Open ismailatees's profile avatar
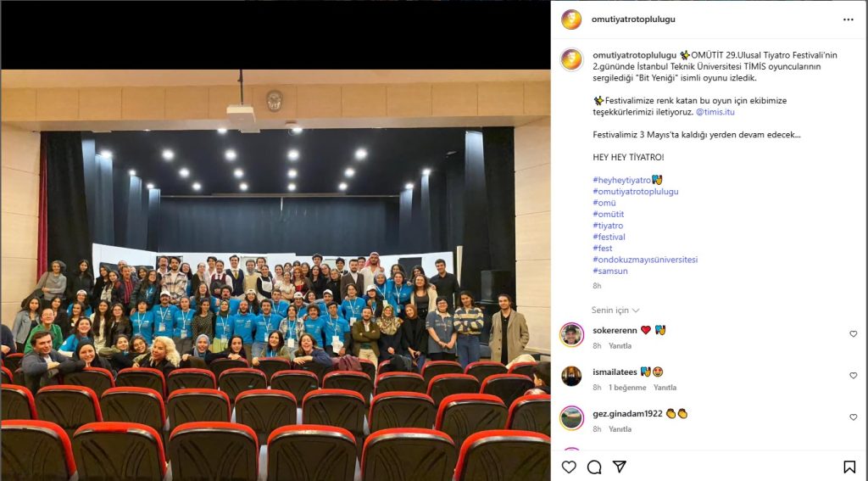 (x=572, y=377)
